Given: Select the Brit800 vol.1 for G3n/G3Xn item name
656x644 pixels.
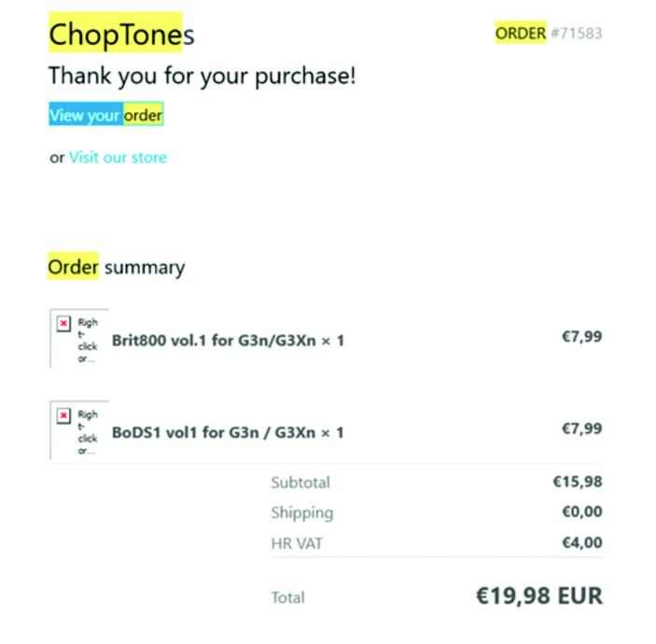Looking at the screenshot, I should pos(228,341).
